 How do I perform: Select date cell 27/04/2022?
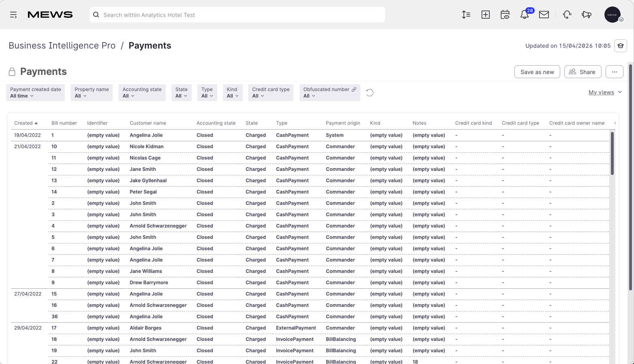(x=28, y=294)
